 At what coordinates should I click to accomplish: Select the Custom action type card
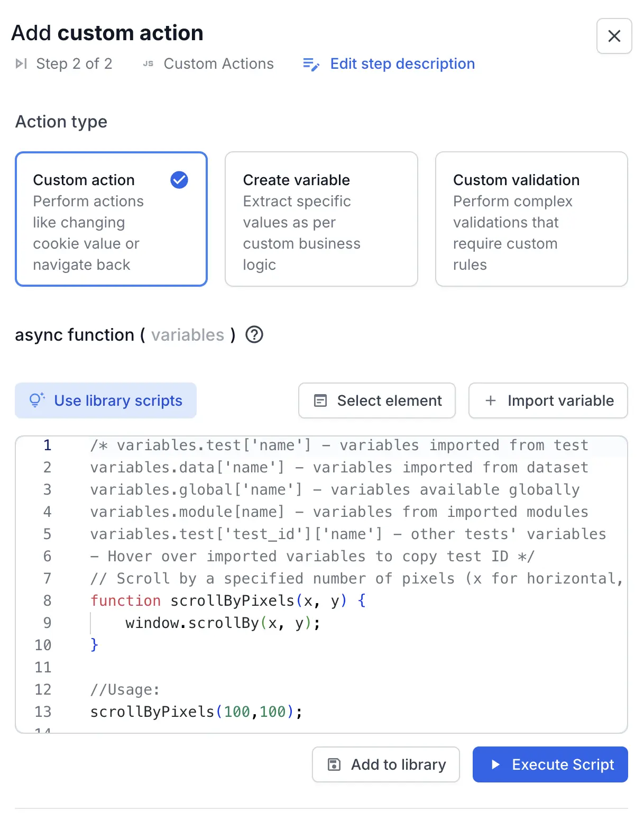coord(111,219)
